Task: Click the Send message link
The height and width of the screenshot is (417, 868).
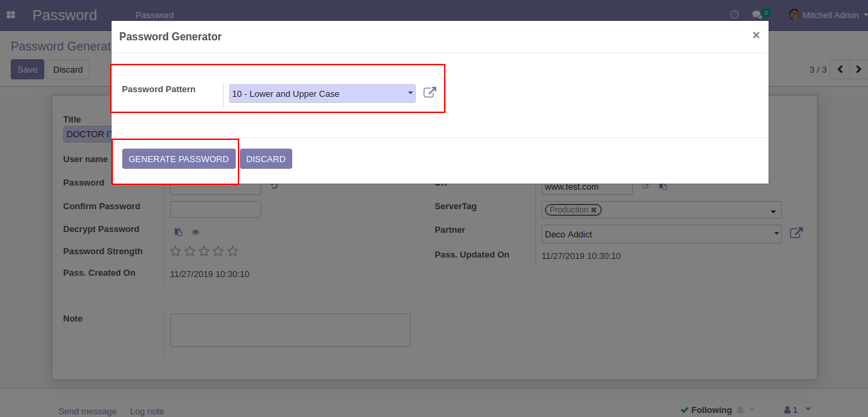Action: tap(87, 411)
